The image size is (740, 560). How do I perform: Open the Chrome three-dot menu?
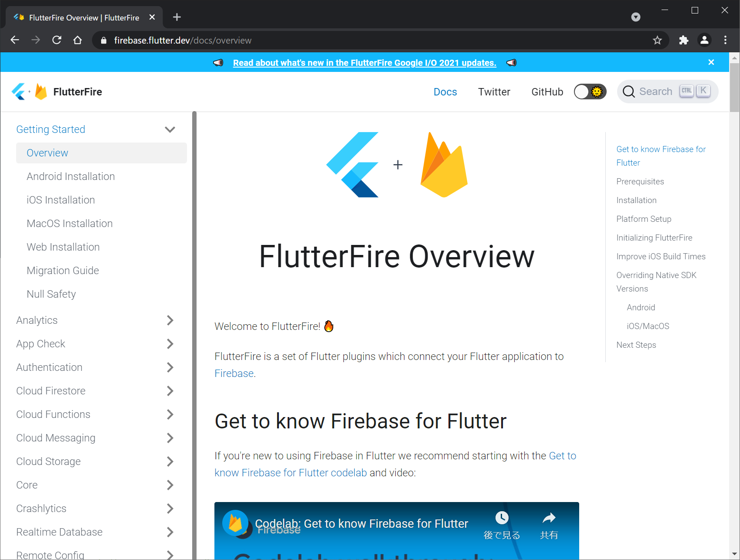tap(725, 40)
